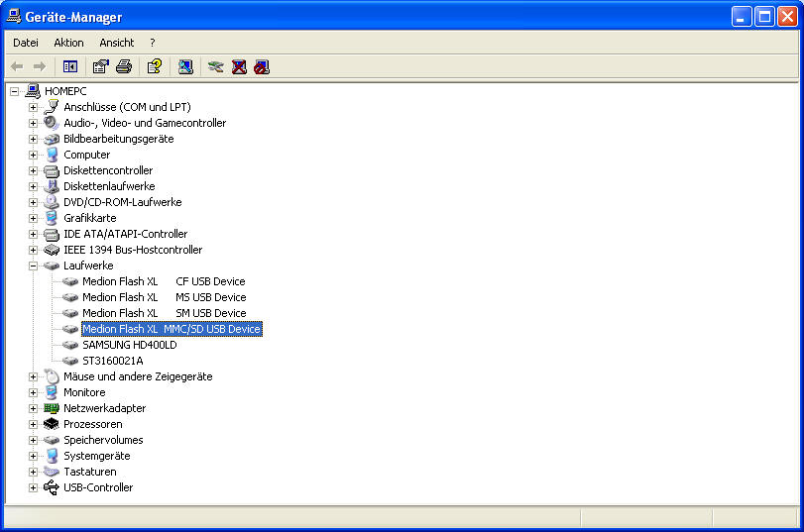Viewport: 804px width, 532px height.
Task: Click the Geräte-Manager title bar icon
Action: coord(13,17)
